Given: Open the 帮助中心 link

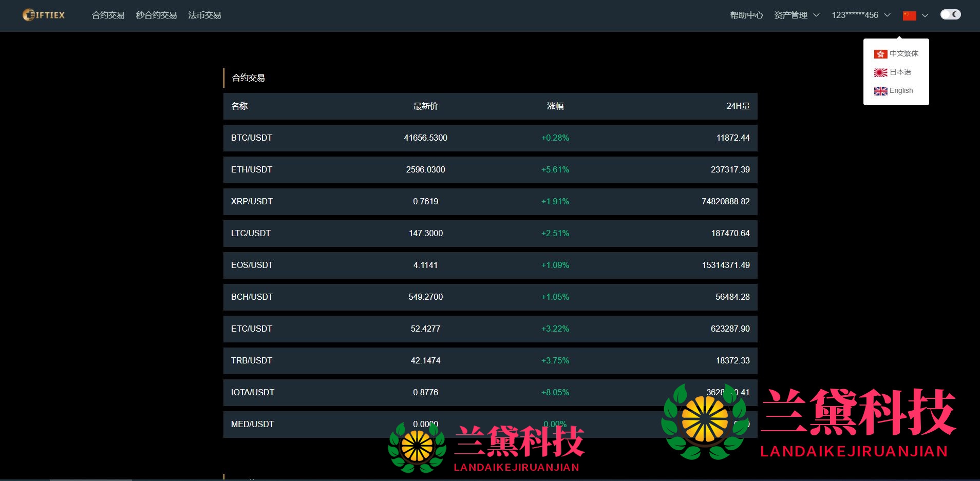Looking at the screenshot, I should pyautogui.click(x=746, y=15).
